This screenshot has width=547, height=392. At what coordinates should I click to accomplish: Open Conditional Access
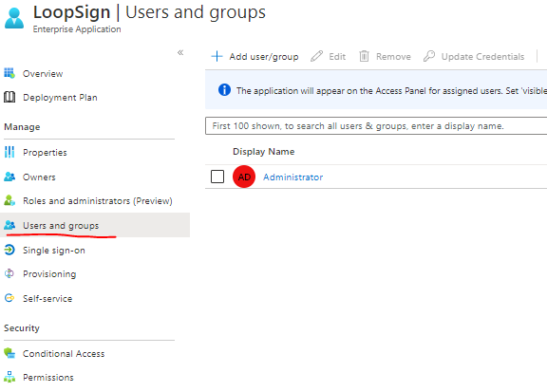click(64, 354)
